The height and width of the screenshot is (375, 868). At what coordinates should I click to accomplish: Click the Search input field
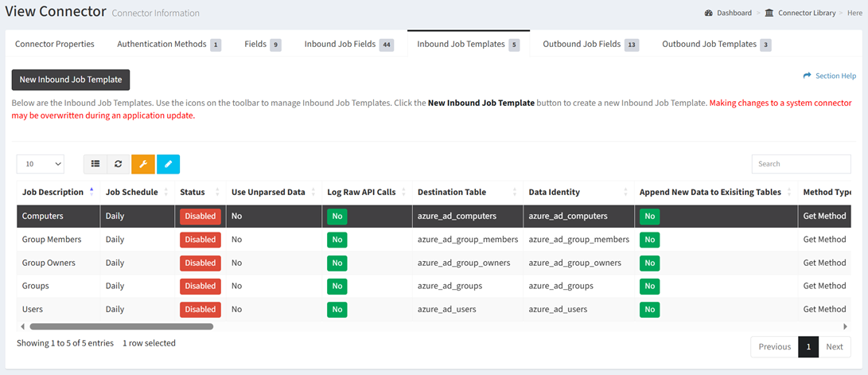pyautogui.click(x=800, y=164)
